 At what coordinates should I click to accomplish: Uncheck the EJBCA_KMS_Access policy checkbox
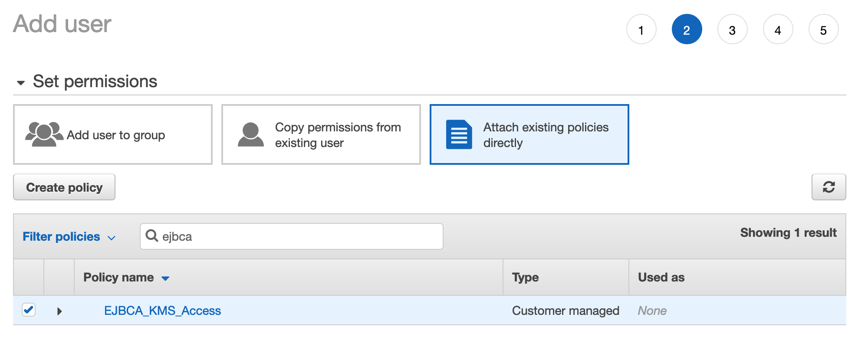tap(29, 310)
